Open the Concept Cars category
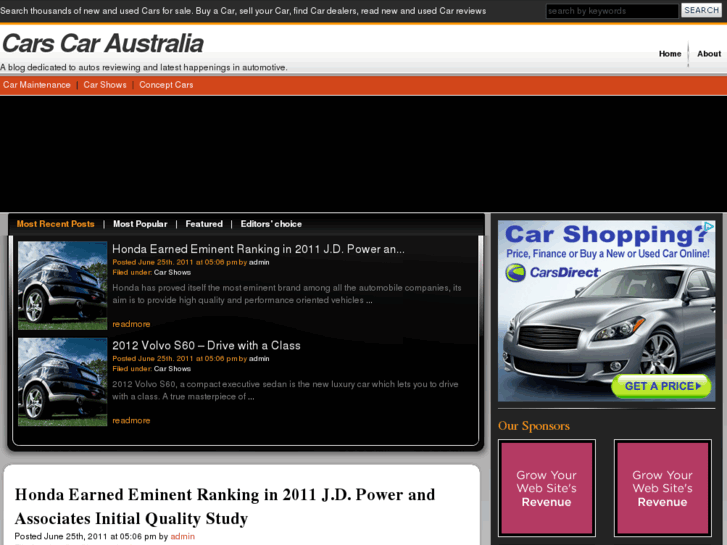 [166, 85]
